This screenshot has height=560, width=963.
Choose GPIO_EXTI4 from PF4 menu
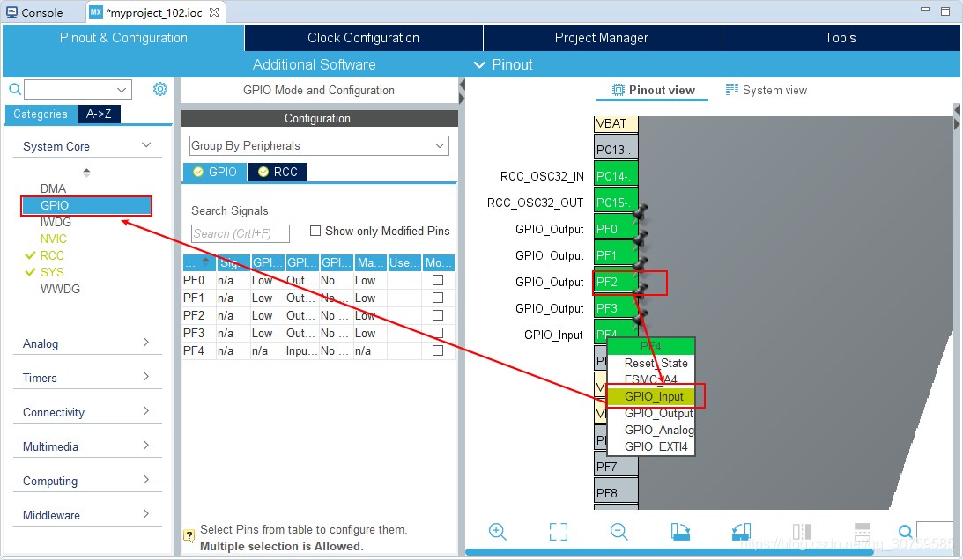coord(656,446)
